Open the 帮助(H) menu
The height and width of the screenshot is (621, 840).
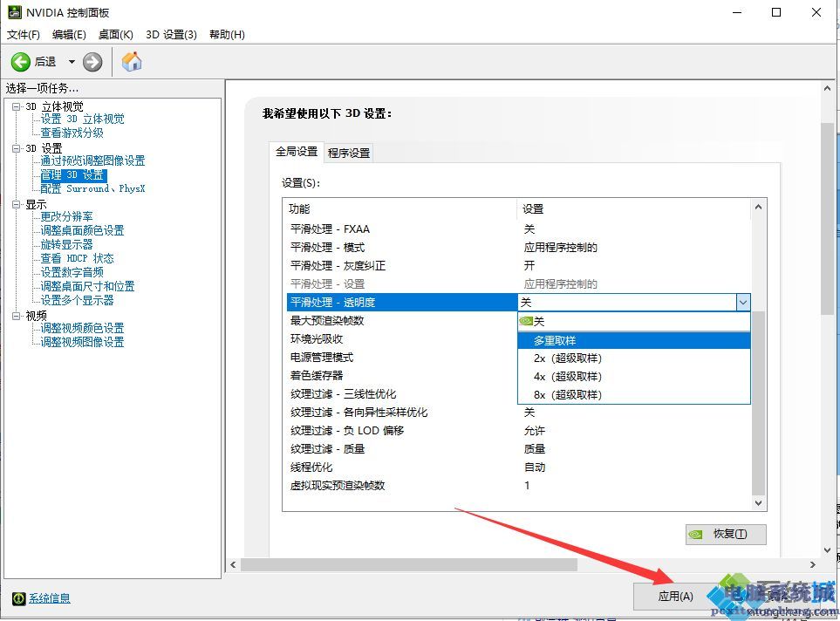click(227, 34)
